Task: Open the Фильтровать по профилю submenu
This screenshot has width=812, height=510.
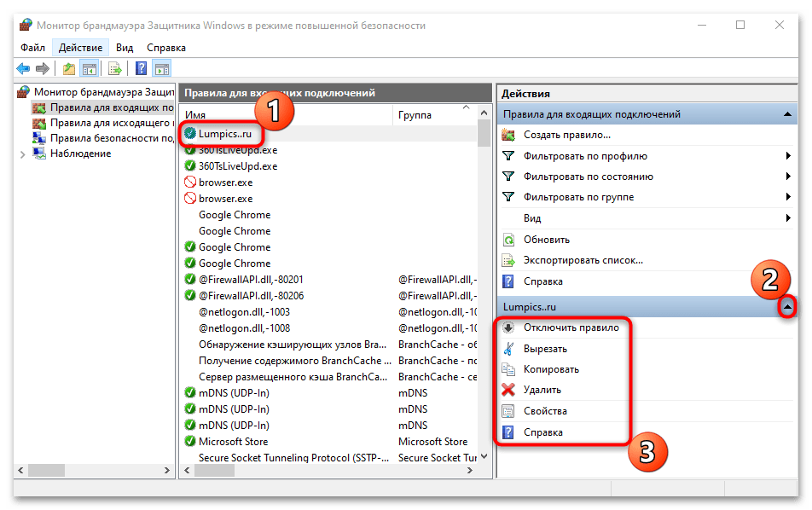Action: (x=585, y=156)
